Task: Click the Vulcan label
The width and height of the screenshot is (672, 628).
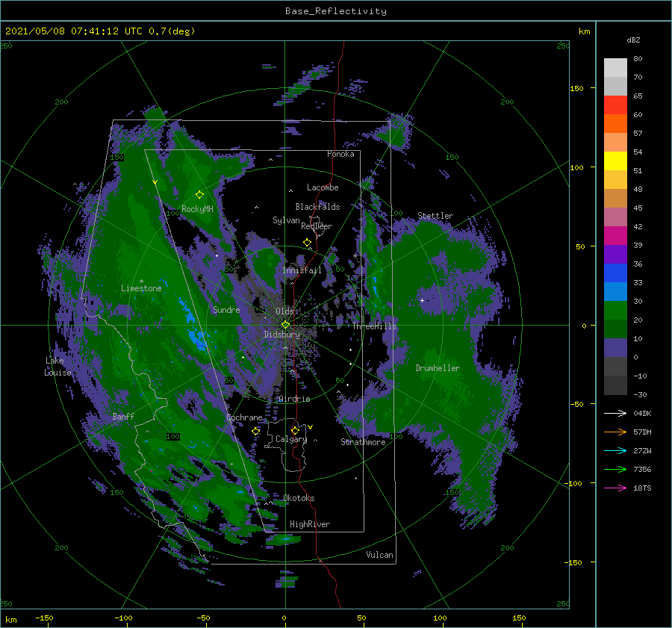Action: [379, 555]
